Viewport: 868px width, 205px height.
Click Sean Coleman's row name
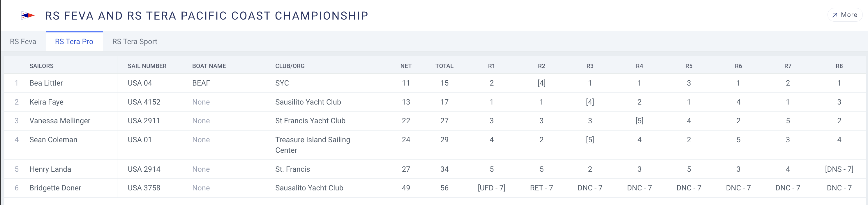[53, 140]
